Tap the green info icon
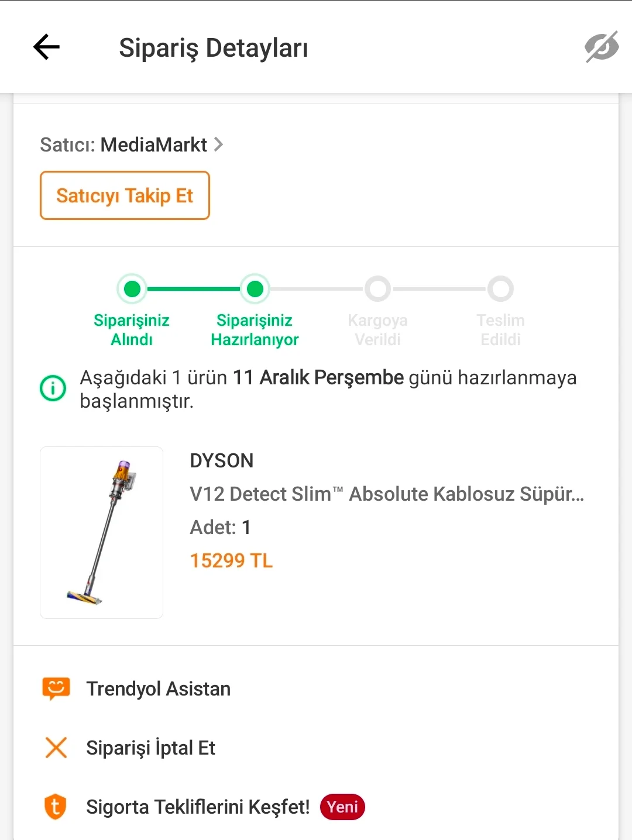Image resolution: width=632 pixels, height=840 pixels. (x=53, y=388)
